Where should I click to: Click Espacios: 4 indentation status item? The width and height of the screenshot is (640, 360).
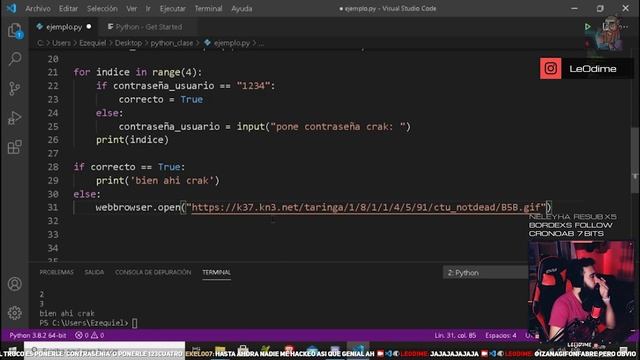click(x=501, y=336)
